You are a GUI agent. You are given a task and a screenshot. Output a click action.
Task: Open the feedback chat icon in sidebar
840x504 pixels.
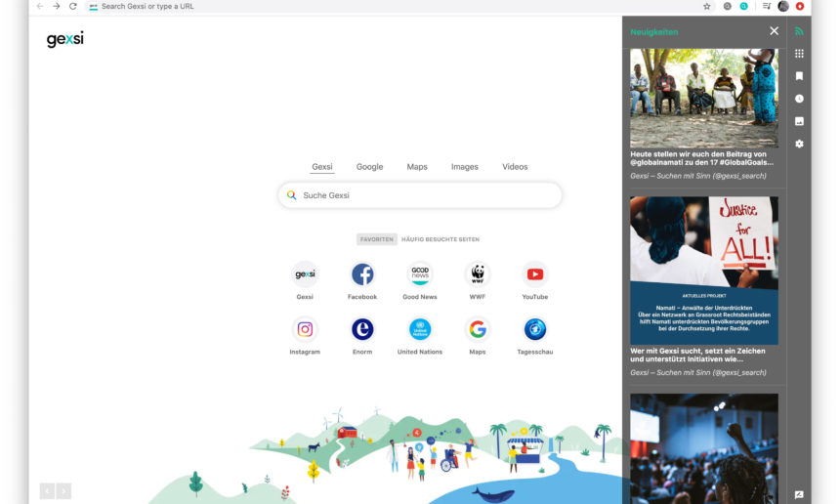click(x=799, y=494)
